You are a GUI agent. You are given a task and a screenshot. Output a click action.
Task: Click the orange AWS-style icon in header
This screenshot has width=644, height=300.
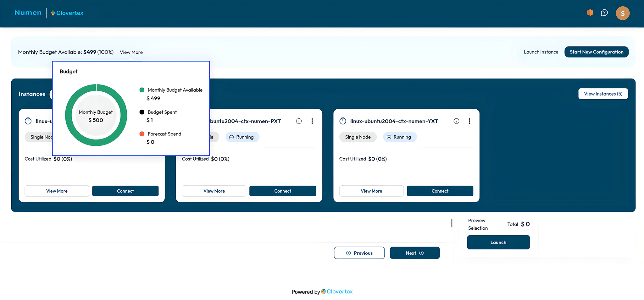(590, 13)
